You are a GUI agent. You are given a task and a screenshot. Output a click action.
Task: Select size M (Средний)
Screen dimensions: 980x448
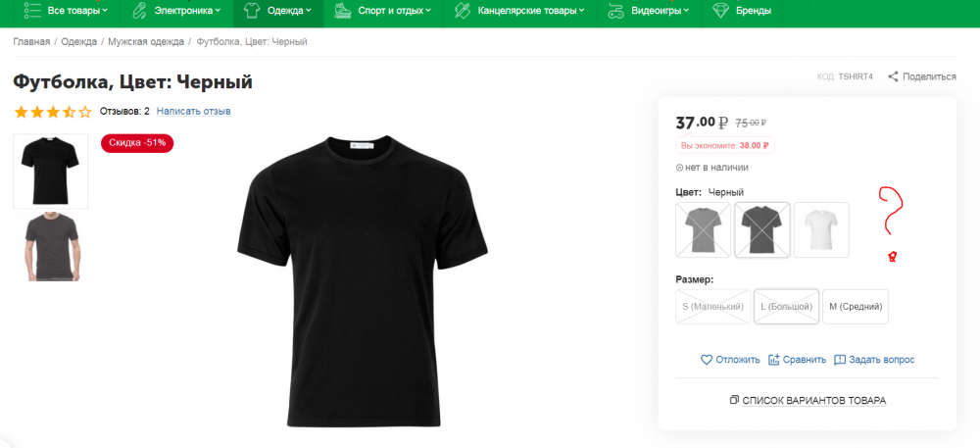point(856,307)
